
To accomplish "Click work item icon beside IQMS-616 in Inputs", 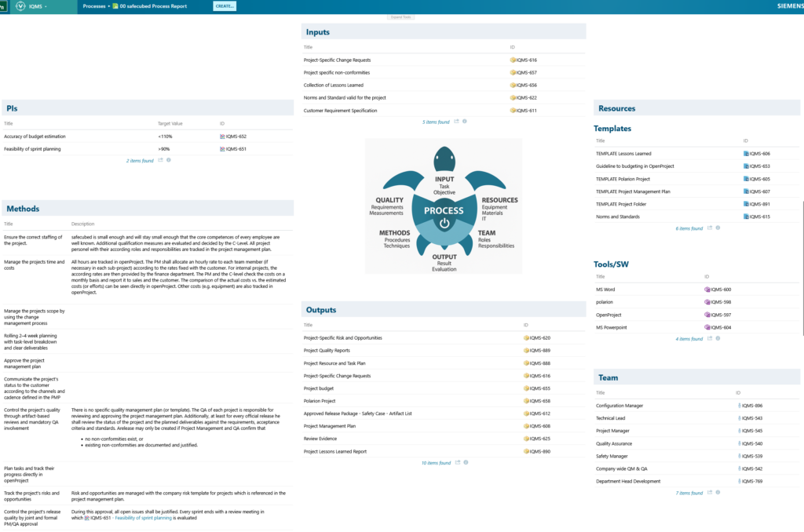I will click(x=513, y=60).
